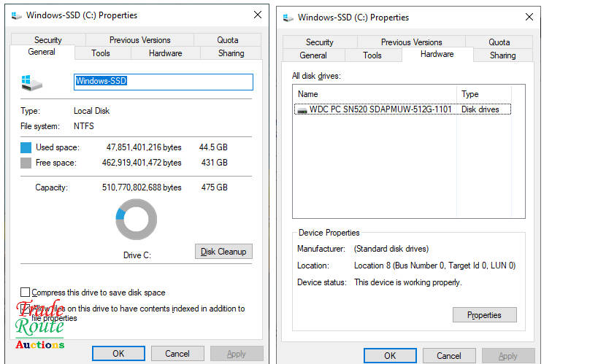Image resolution: width=598 pixels, height=364 pixels.
Task: Open the Previous Versions tab in right dialog
Action: [411, 42]
